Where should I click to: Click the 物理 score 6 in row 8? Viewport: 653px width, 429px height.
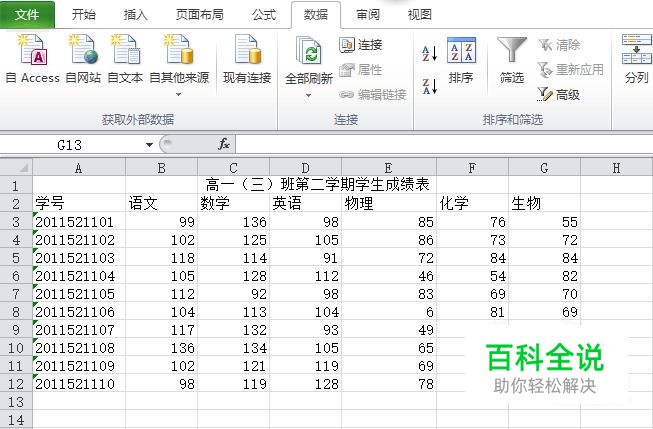tap(389, 312)
